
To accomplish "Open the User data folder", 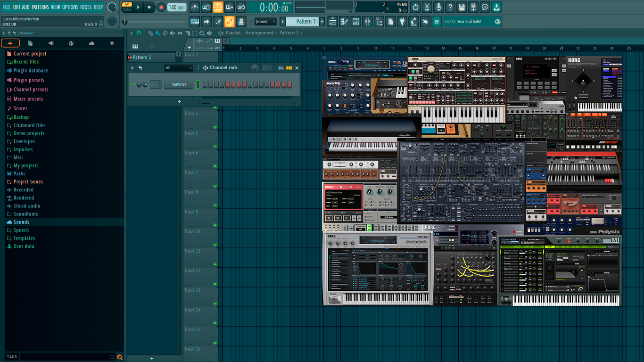I will click(20, 246).
